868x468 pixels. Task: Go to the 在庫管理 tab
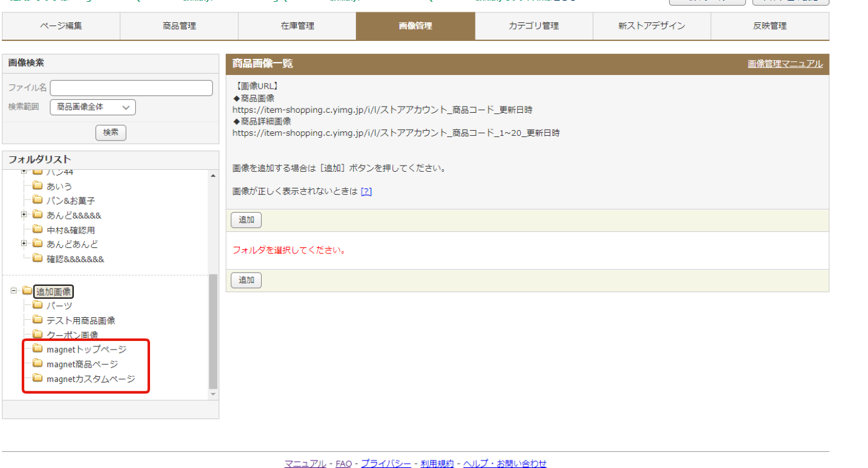[297, 26]
